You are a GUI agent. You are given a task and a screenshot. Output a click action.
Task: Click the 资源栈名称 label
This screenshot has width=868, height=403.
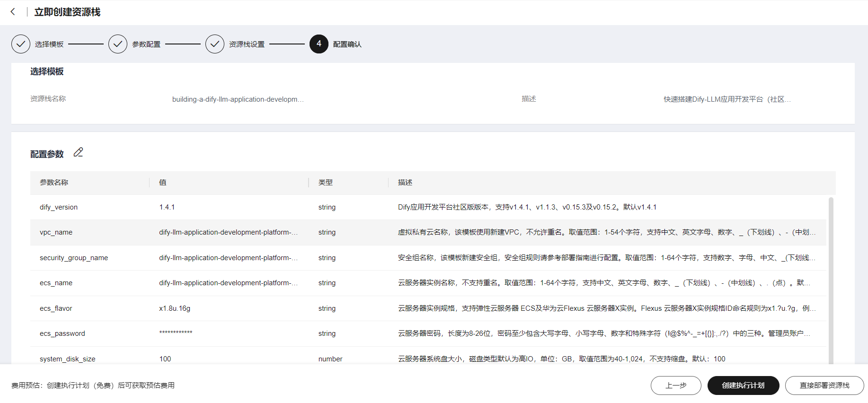tap(48, 99)
